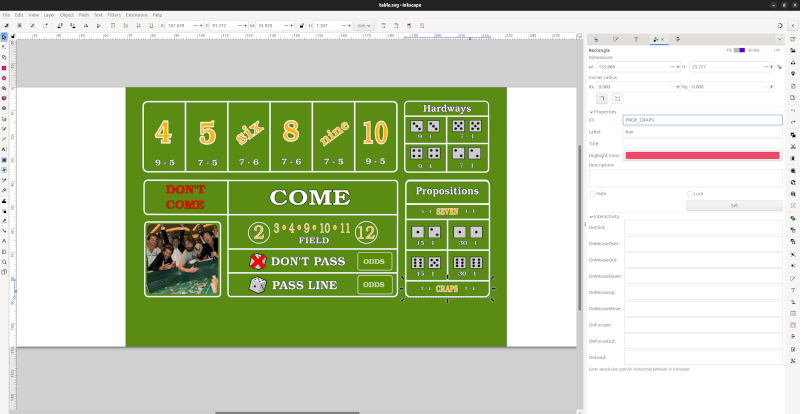Flip selection vertically
Screen dimensions: 800x414
(x=98, y=25)
